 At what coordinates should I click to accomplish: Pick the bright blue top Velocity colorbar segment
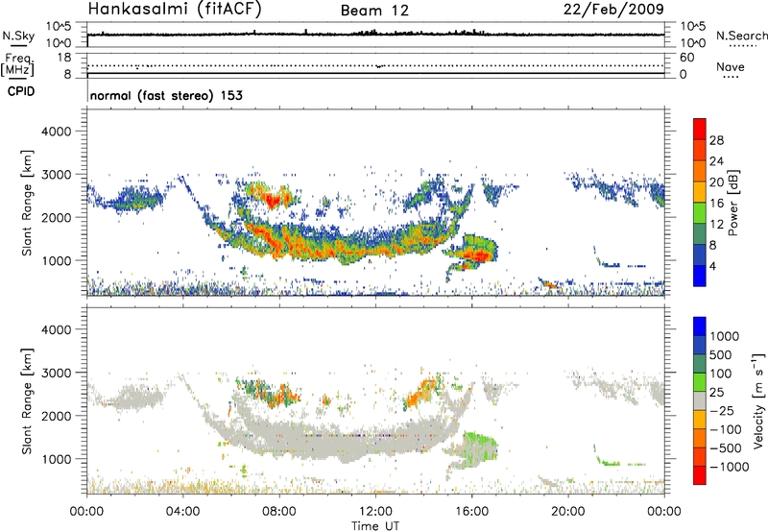700,326
